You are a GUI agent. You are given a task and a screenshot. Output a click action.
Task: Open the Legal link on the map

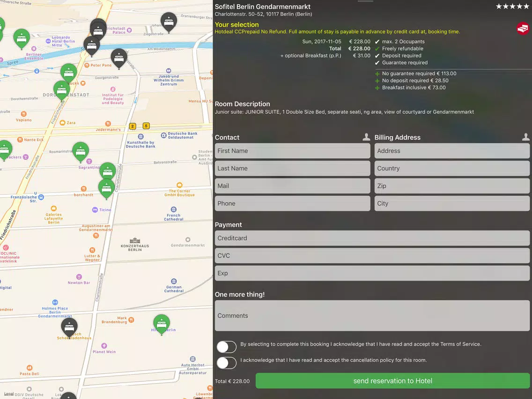(9, 394)
